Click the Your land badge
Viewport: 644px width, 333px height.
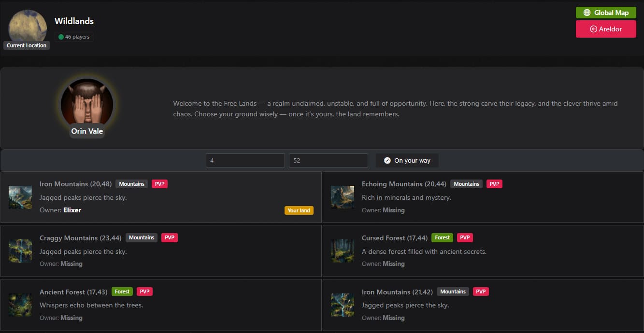(x=299, y=210)
